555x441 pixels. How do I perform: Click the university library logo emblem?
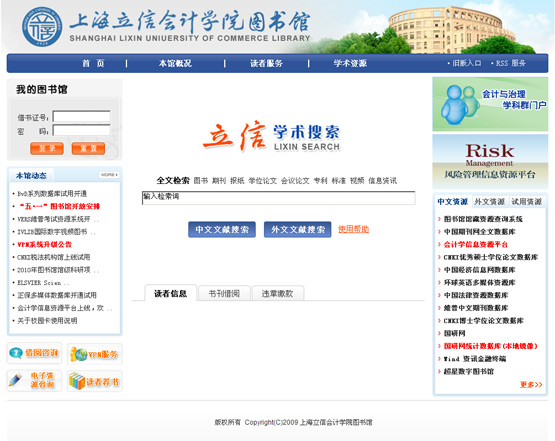pos(42,27)
